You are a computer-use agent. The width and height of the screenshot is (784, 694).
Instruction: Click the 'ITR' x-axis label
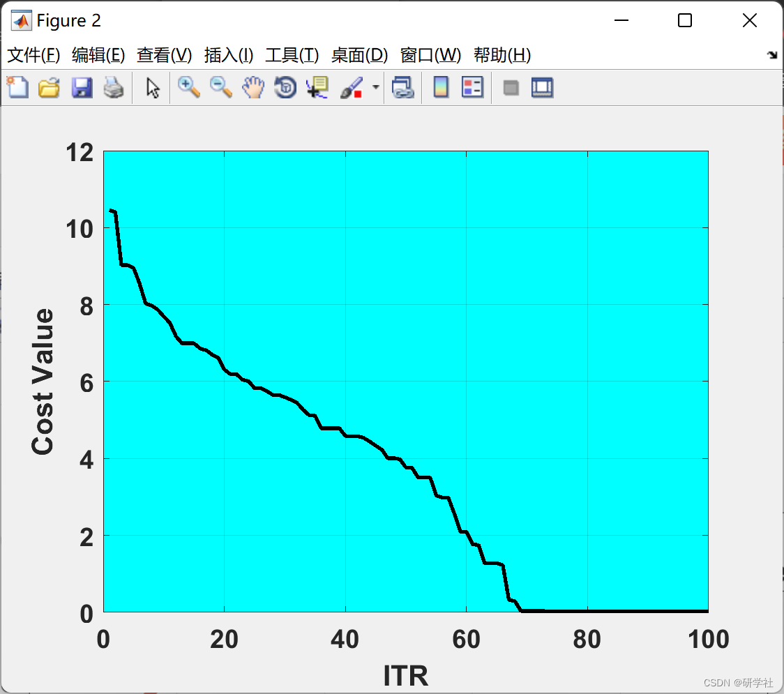[x=405, y=676]
